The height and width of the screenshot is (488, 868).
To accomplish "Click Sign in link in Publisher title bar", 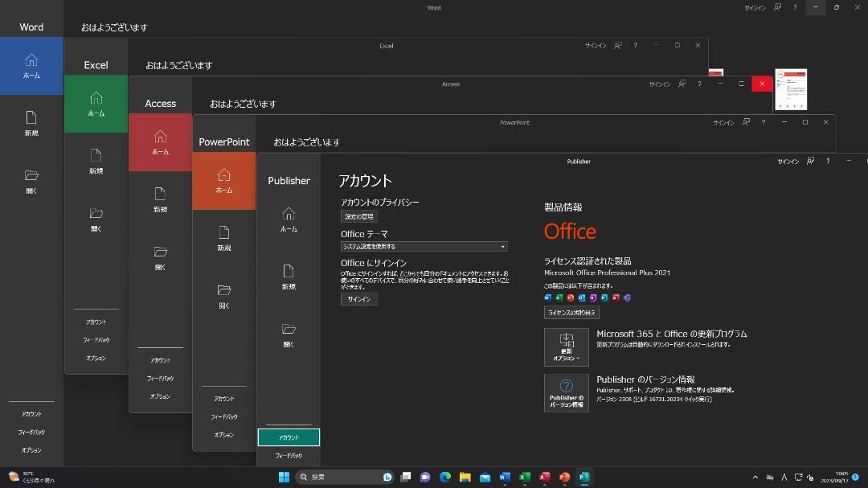I will point(788,161).
